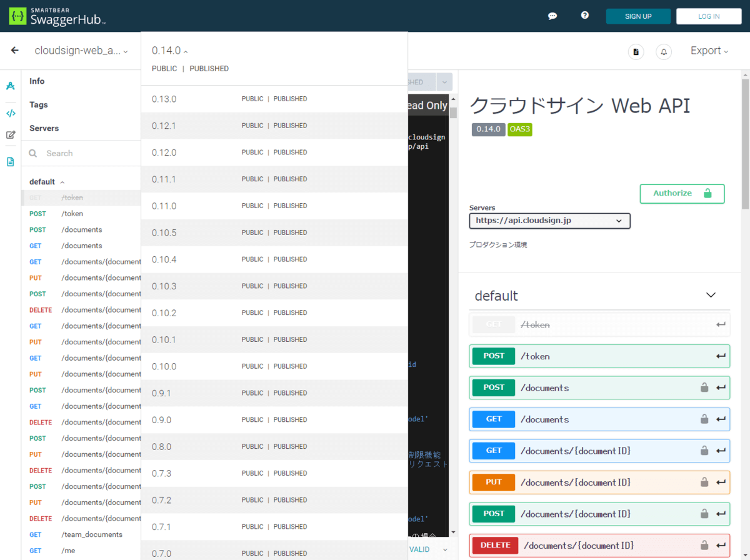Click lock icon on GET /documents operation
The height and width of the screenshot is (560, 750).
pyautogui.click(x=704, y=419)
